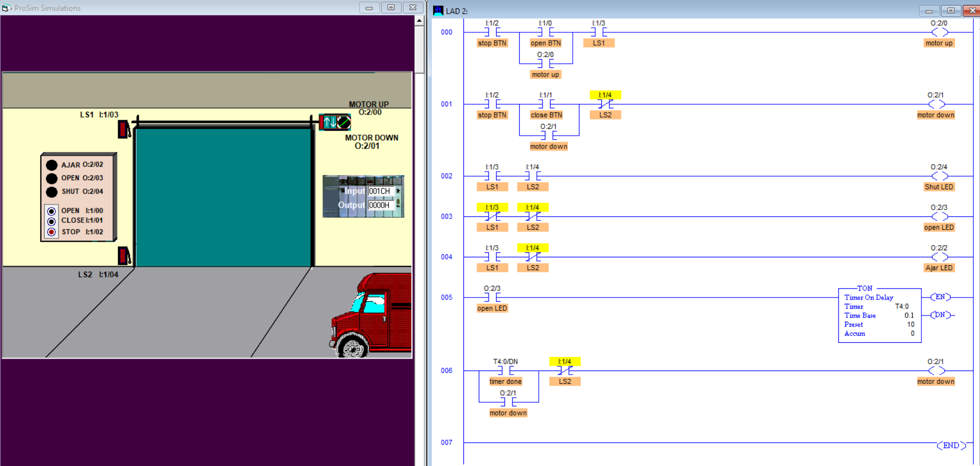This screenshot has width=980, height=466.
Task: Click the motor up/down arrow indicator icon
Action: (334, 122)
